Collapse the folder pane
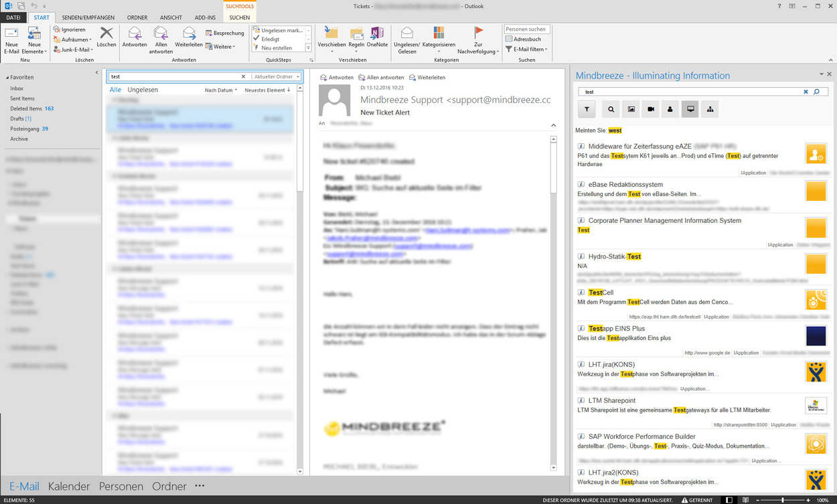This screenshot has height=504, width=837. [x=97, y=72]
